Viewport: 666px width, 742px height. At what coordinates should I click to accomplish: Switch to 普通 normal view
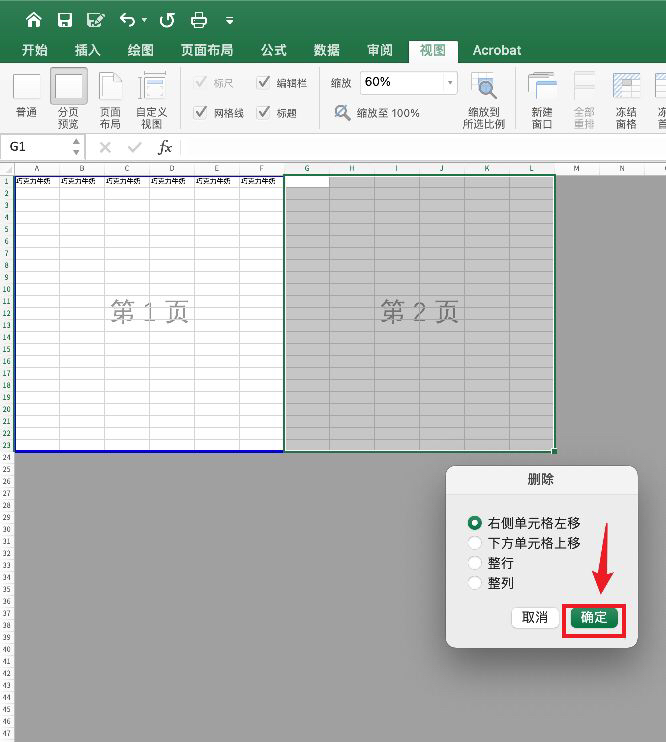coord(27,98)
